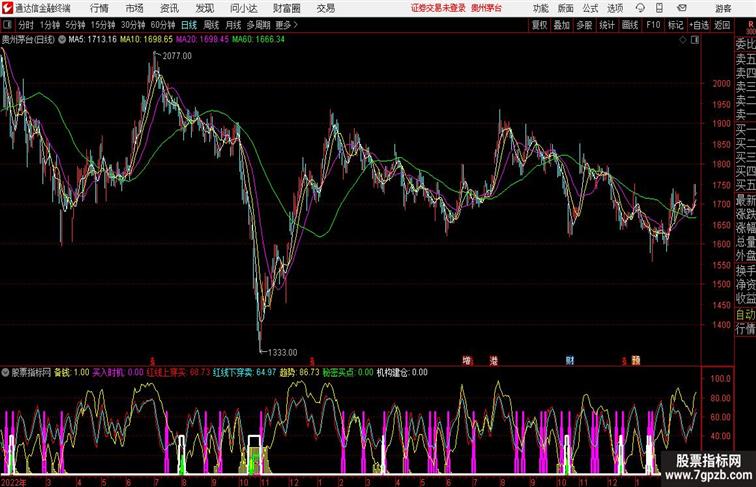Click the MA20: 1698.45 value
The height and width of the screenshot is (487, 756).
(x=202, y=40)
